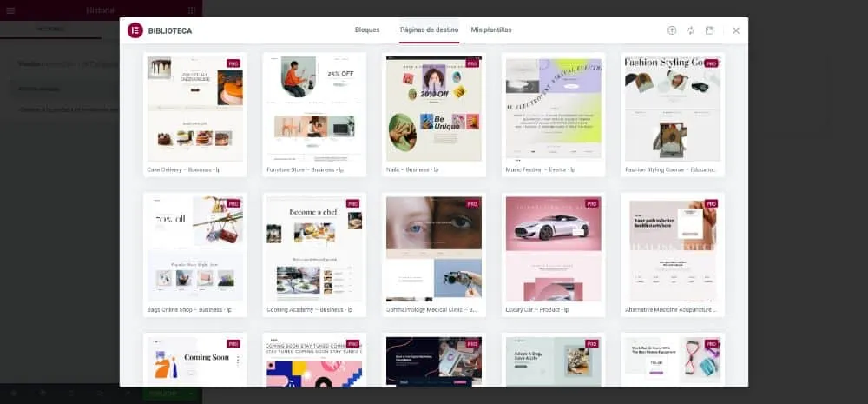Choose the Music Festival template thumbnail
The height and width of the screenshot is (404, 868).
click(554, 109)
